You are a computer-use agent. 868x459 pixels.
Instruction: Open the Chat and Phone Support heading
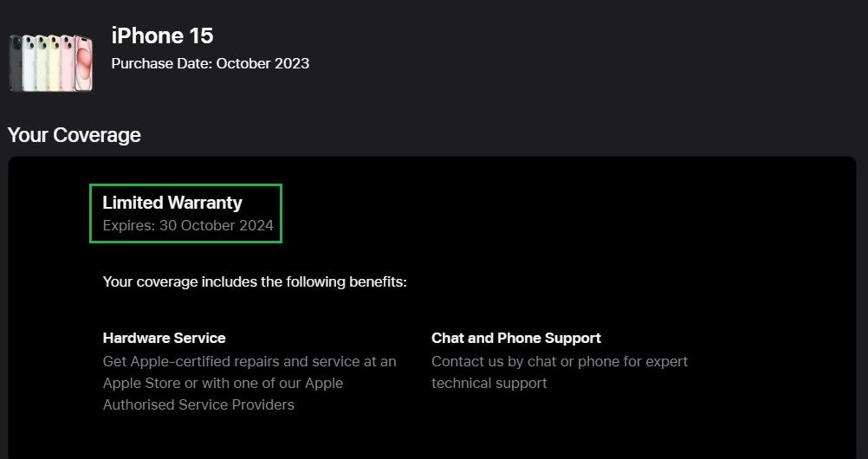click(x=516, y=338)
